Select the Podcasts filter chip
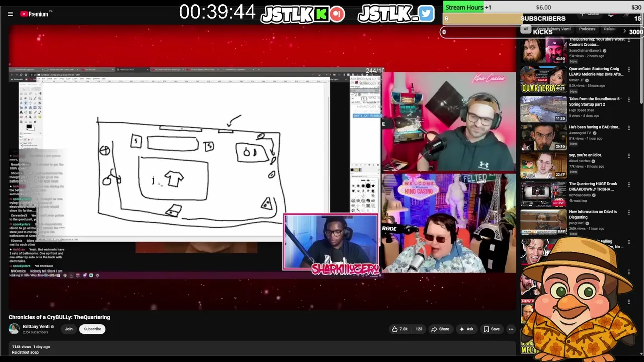The height and width of the screenshot is (362, 644). click(587, 29)
